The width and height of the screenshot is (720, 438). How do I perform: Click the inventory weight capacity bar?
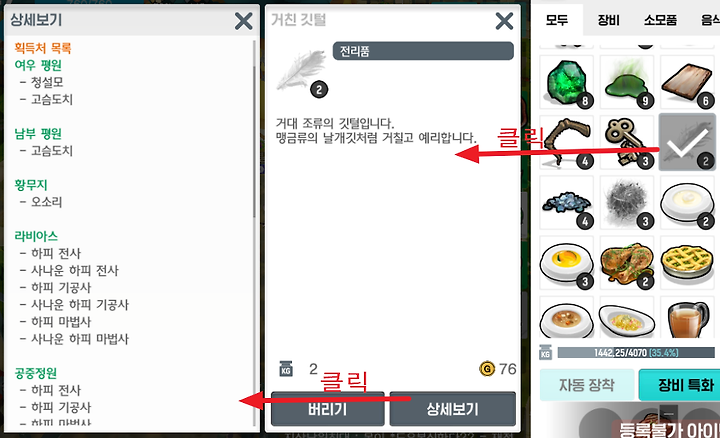click(x=636, y=353)
